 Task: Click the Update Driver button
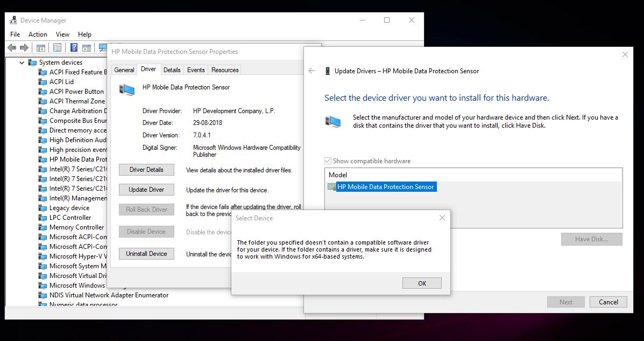click(x=146, y=189)
